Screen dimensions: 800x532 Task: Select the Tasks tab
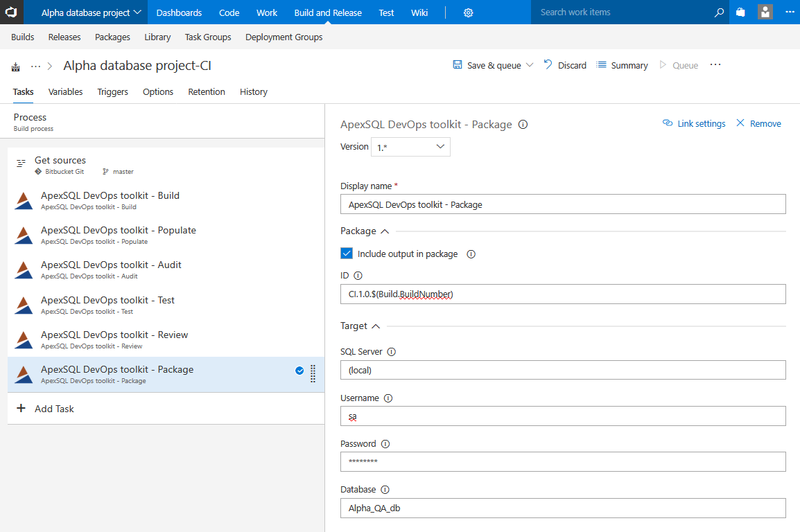[23, 91]
